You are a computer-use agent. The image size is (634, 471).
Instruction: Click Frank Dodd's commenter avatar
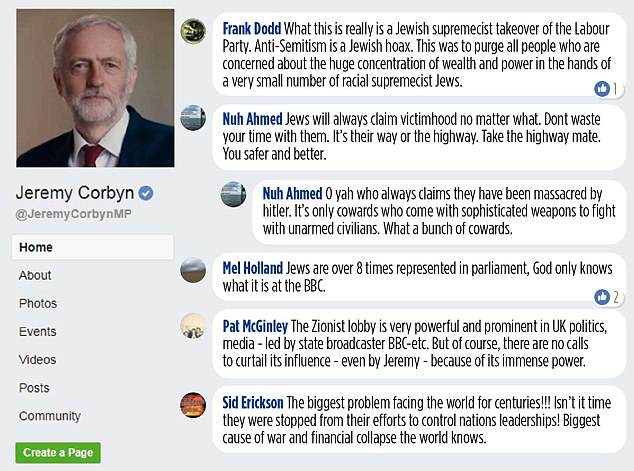click(x=194, y=31)
